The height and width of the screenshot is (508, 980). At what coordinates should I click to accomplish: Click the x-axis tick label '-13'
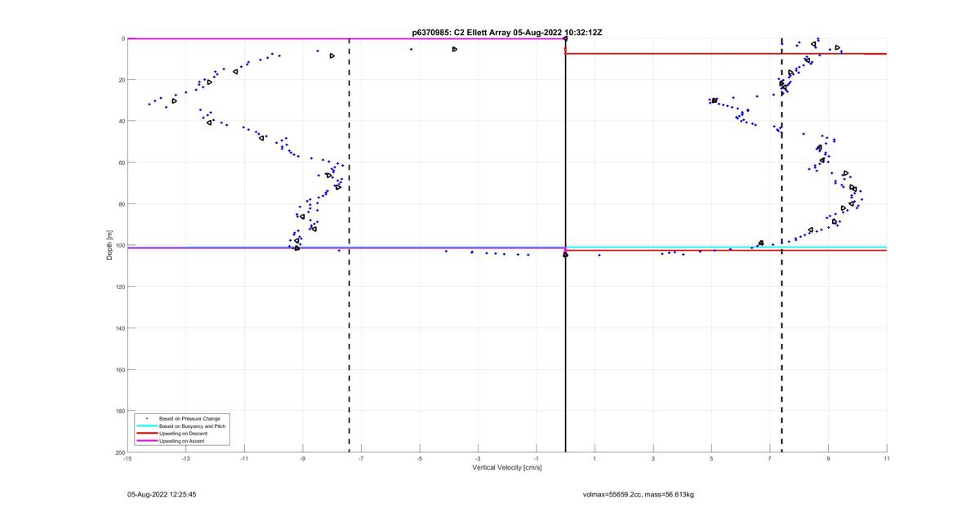(185, 459)
